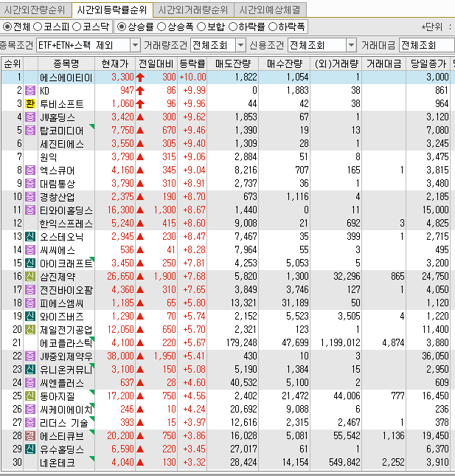Click 에스티큐브 trading value 1,136

[x=393, y=436]
